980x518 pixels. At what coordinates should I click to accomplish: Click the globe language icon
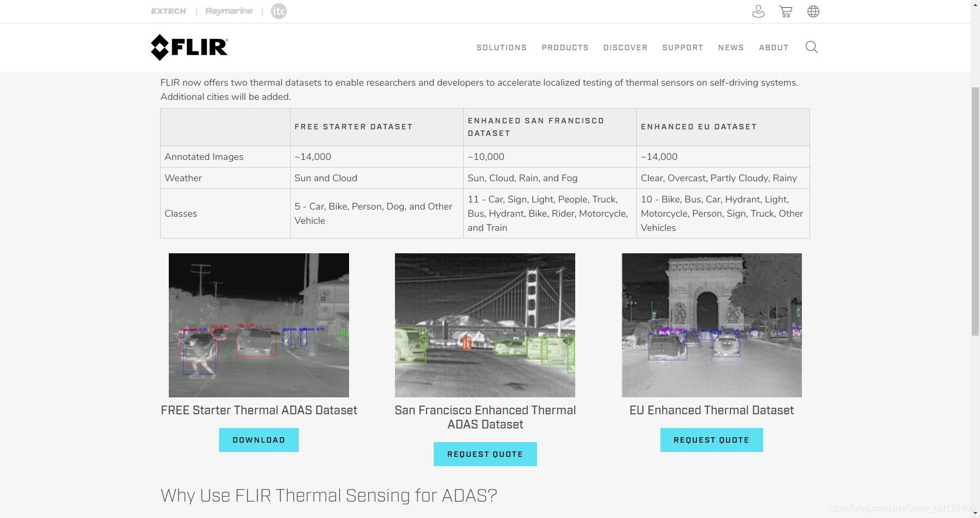click(x=813, y=11)
